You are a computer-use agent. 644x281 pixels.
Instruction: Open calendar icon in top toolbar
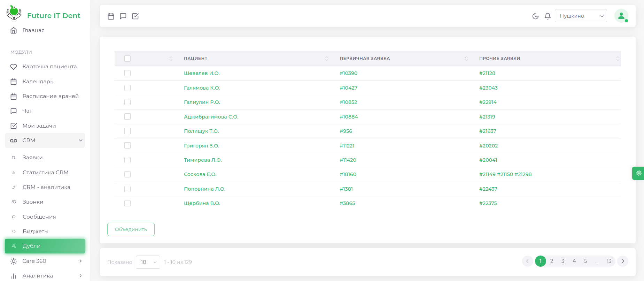111,16
